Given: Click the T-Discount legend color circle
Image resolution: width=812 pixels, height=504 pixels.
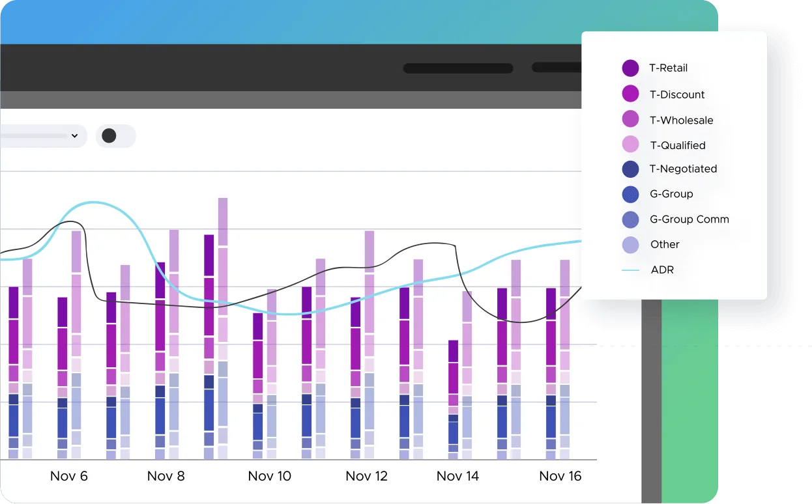Looking at the screenshot, I should click(x=630, y=94).
